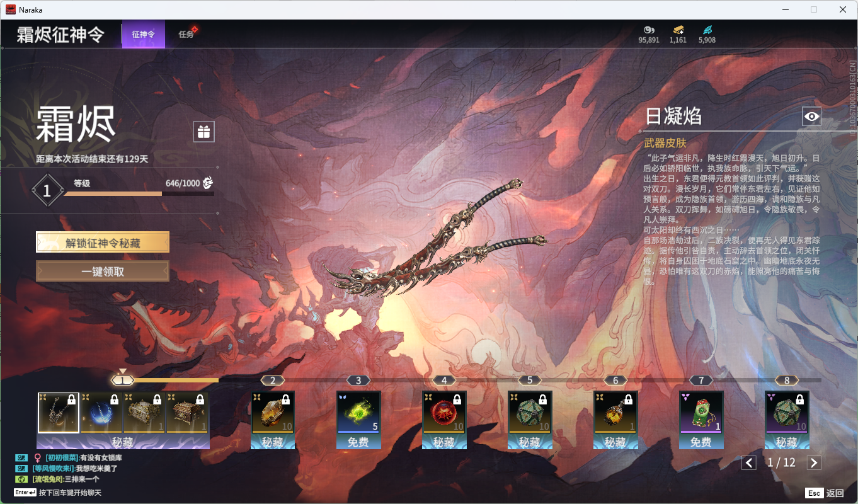858x504 pixels.
Task: Click chat message 我想吃米羹了
Action: [x=96, y=469]
